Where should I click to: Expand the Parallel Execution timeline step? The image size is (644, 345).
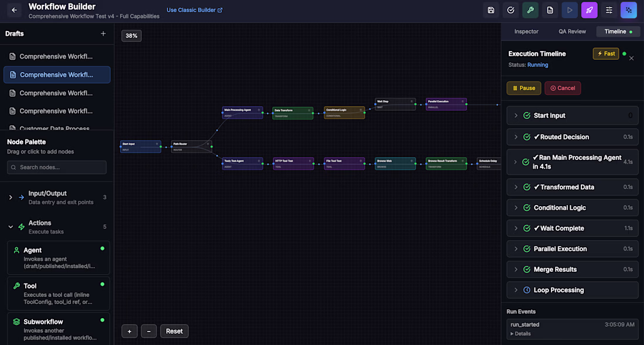[x=573, y=249]
